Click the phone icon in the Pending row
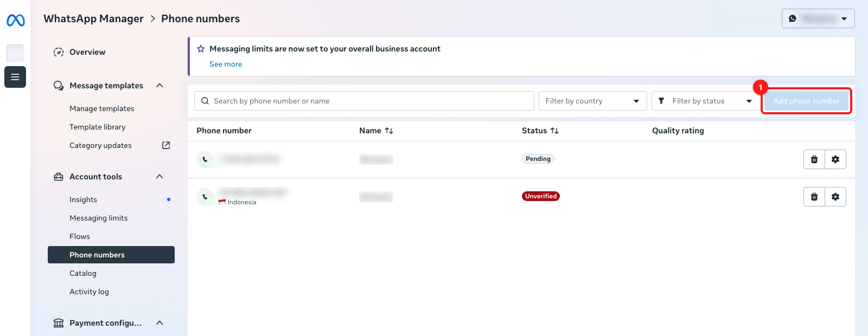This screenshot has height=336, width=868. tap(205, 159)
